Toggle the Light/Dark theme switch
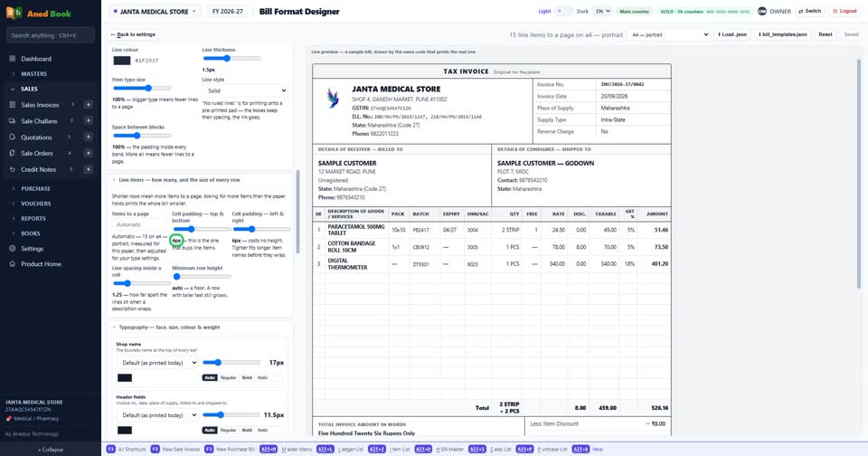The height and width of the screenshot is (456, 868). (563, 11)
